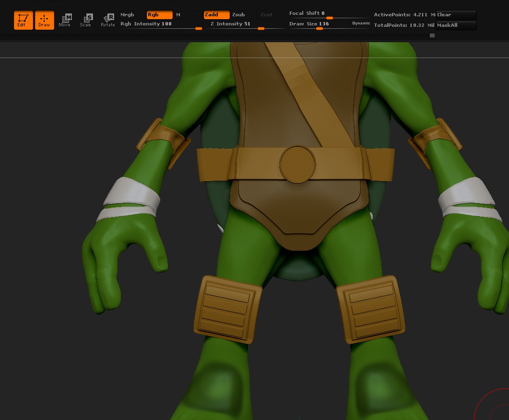Screen dimensions: 509x420
Task: Switch to the Move tool
Action: tap(65, 20)
